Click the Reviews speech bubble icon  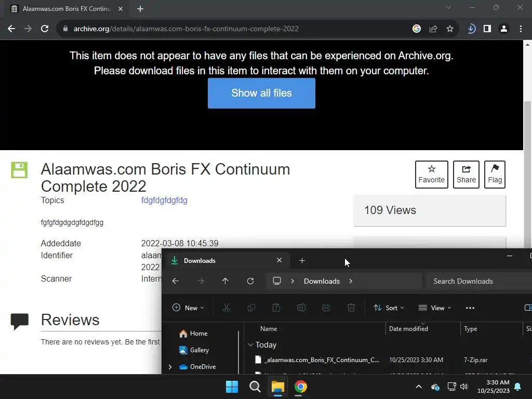pos(20,321)
